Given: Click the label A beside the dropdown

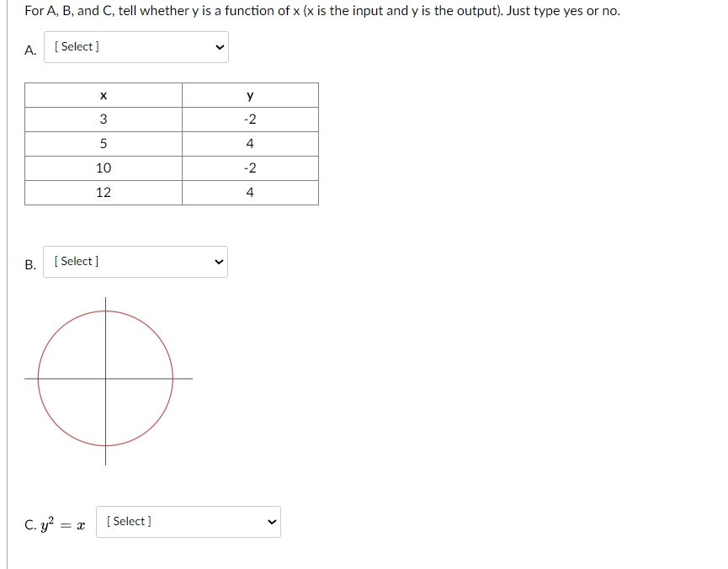Looking at the screenshot, I should tap(28, 51).
